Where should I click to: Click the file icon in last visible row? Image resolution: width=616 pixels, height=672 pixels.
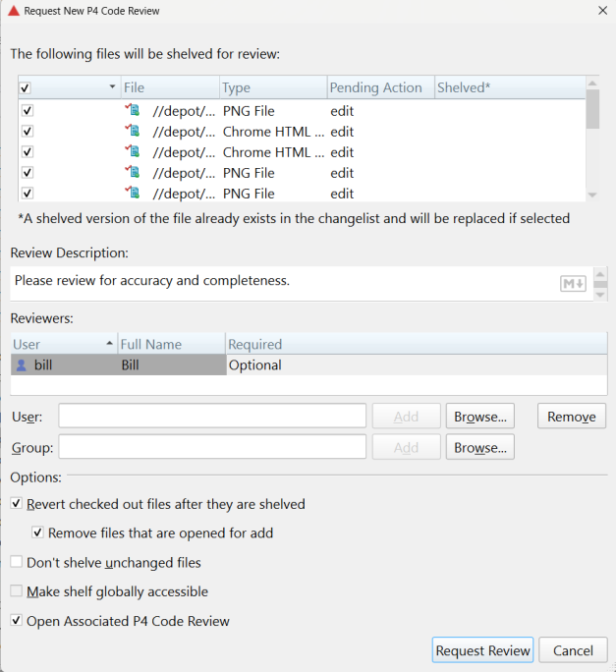coord(133,194)
